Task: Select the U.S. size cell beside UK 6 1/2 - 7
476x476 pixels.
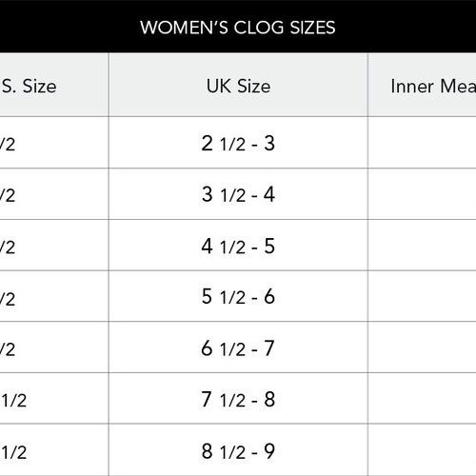Action: point(54,347)
